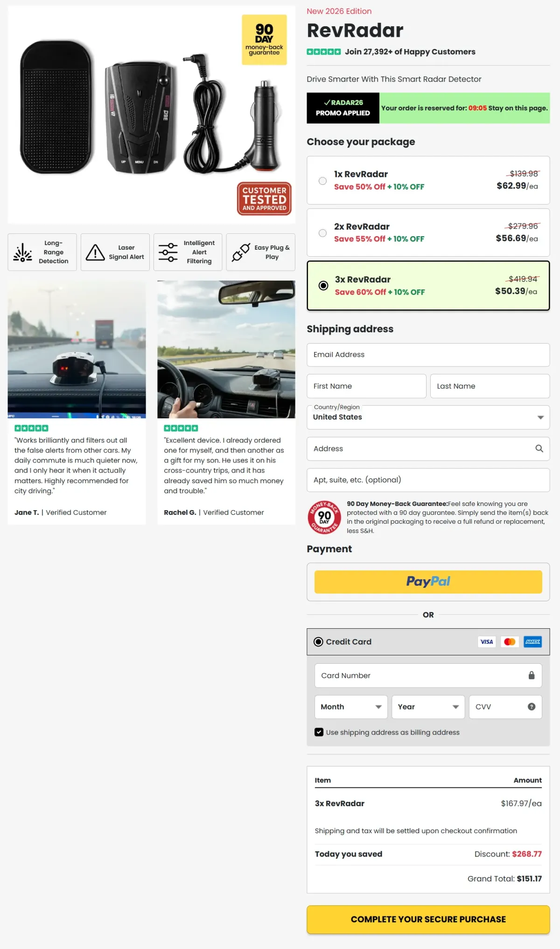Open the expiry Year dropdown
The image size is (560, 949).
point(428,707)
